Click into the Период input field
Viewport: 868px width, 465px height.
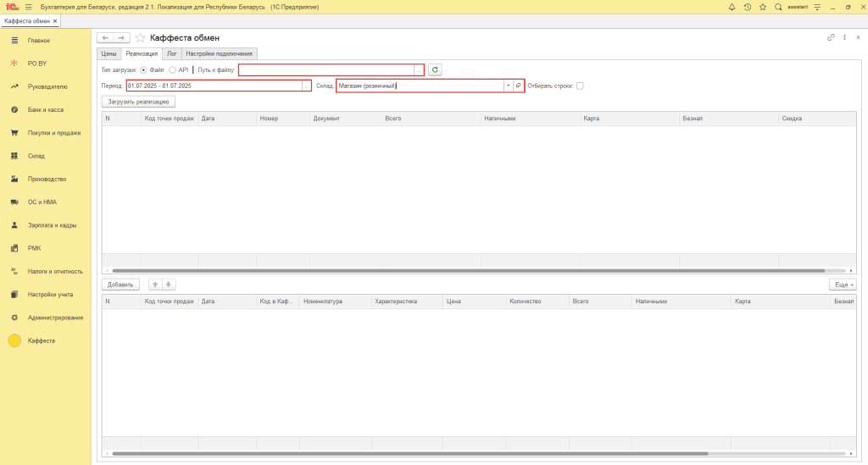pos(214,86)
